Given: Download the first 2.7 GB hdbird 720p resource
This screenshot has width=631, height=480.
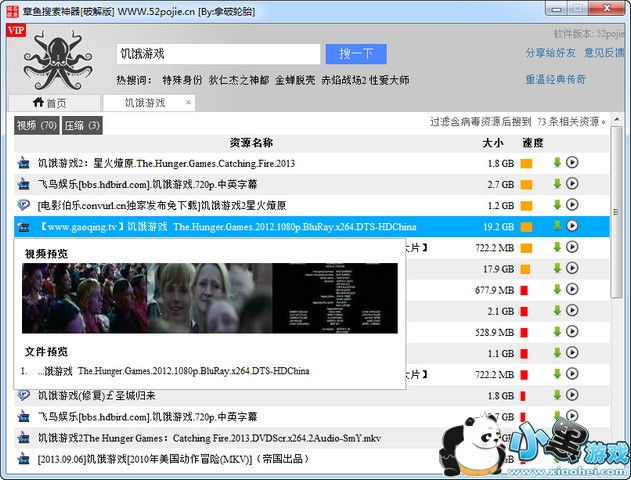Looking at the screenshot, I should (557, 184).
